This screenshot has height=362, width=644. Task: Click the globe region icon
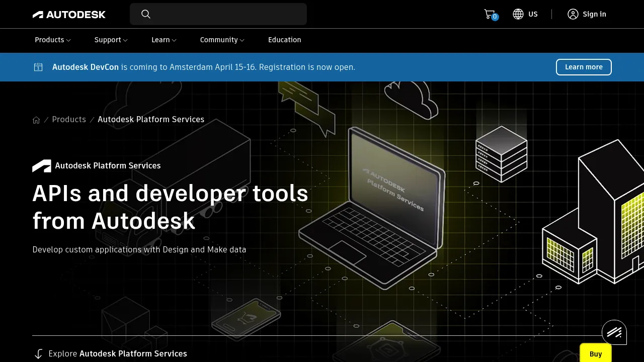(x=518, y=14)
